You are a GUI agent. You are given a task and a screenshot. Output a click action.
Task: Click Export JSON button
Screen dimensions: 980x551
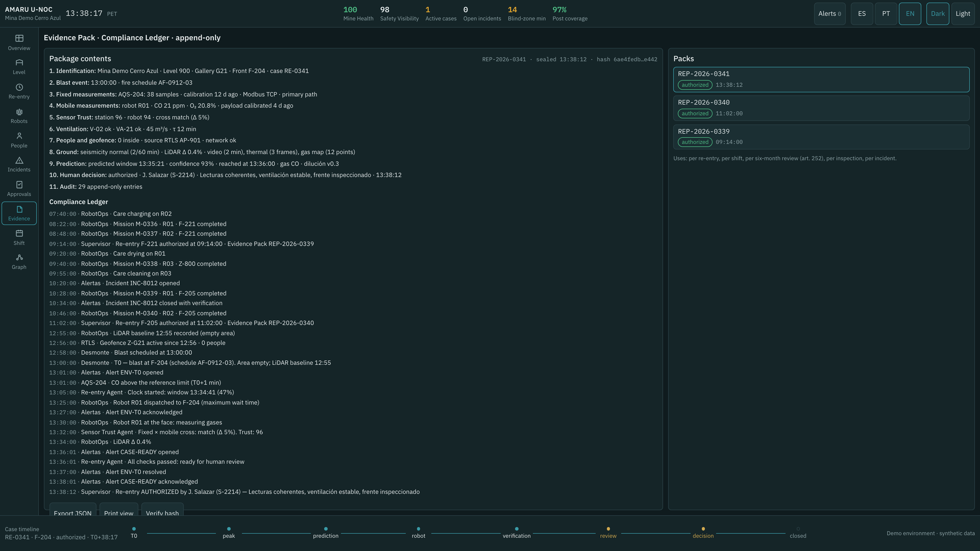72,510
